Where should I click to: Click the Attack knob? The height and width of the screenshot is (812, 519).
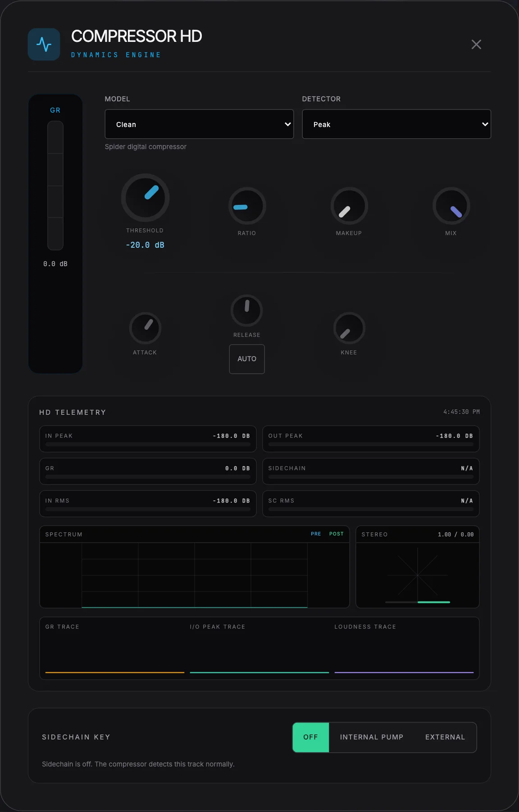(145, 328)
